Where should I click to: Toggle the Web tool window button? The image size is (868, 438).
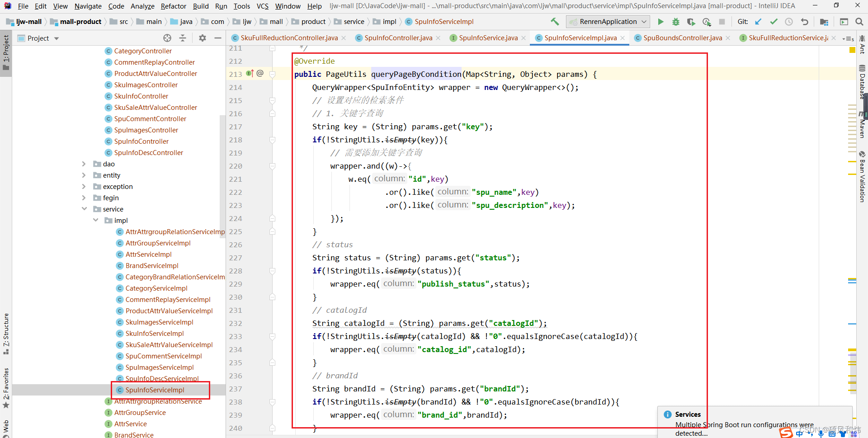coord(6,428)
